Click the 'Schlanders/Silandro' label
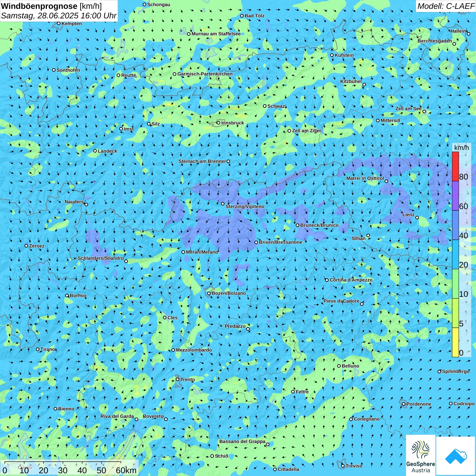The height and width of the screenshot is (476, 476). (101, 258)
